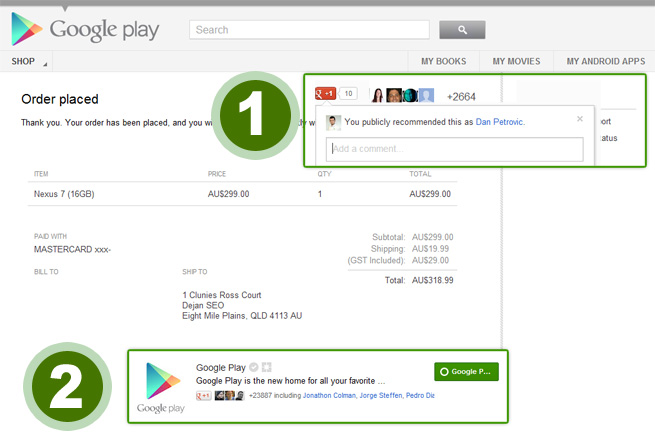Click the Google Play badge logo
Viewport: 655px width, 445px height.
point(161,387)
